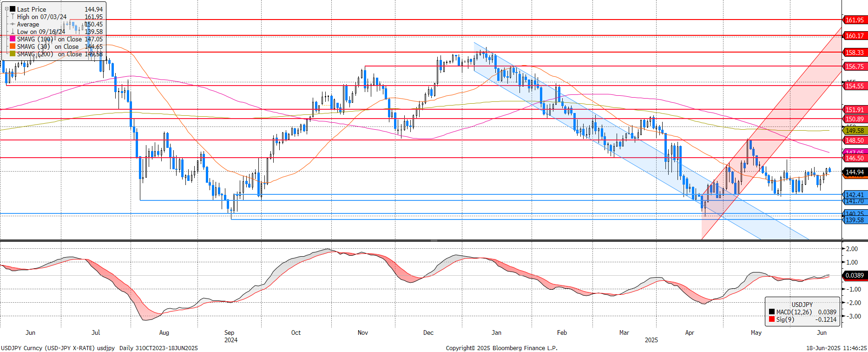Click the Oct month label

(x=296, y=332)
